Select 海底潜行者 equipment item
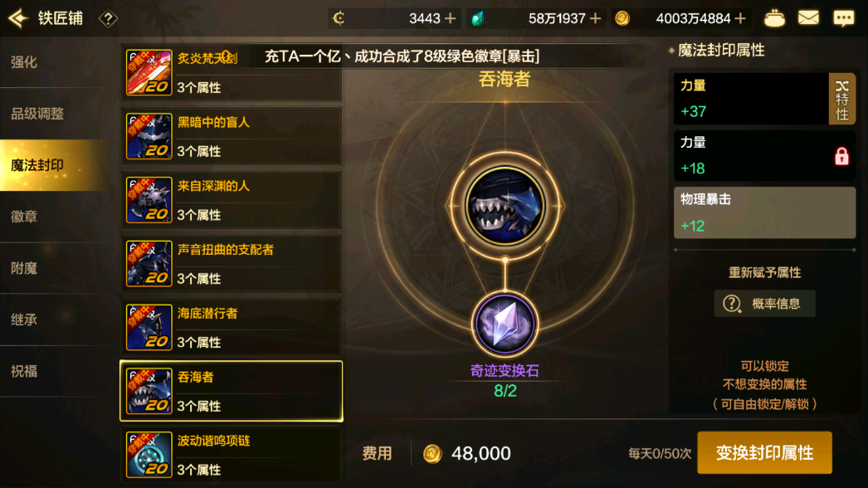Viewport: 868px width, 488px height. (232, 327)
